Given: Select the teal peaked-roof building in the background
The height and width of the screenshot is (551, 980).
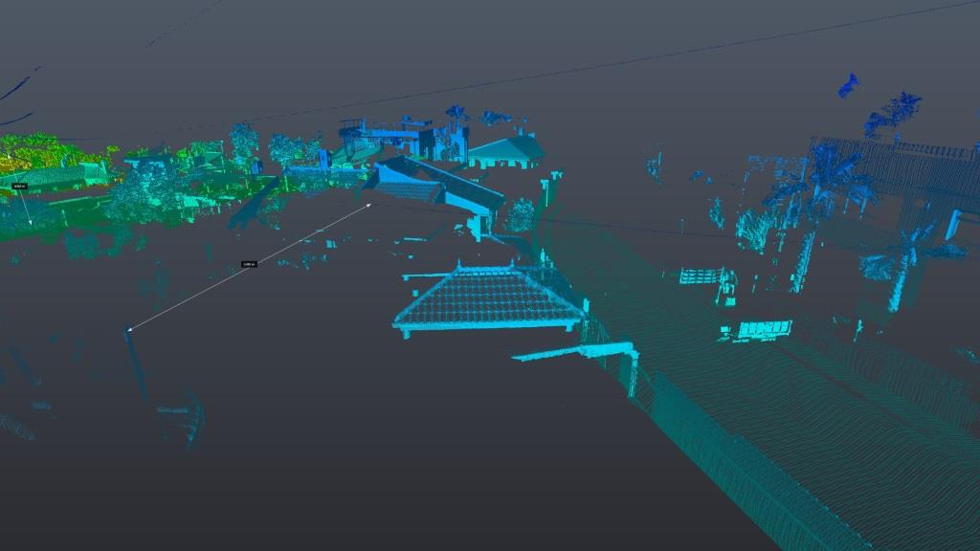Looking at the screenshot, I should coord(506,149).
